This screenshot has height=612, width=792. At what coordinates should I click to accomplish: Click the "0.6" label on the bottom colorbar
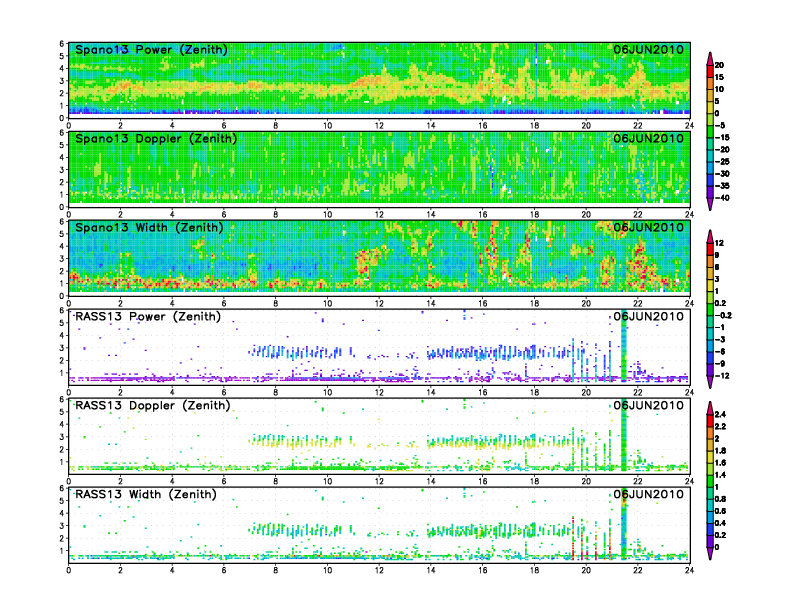(720, 511)
